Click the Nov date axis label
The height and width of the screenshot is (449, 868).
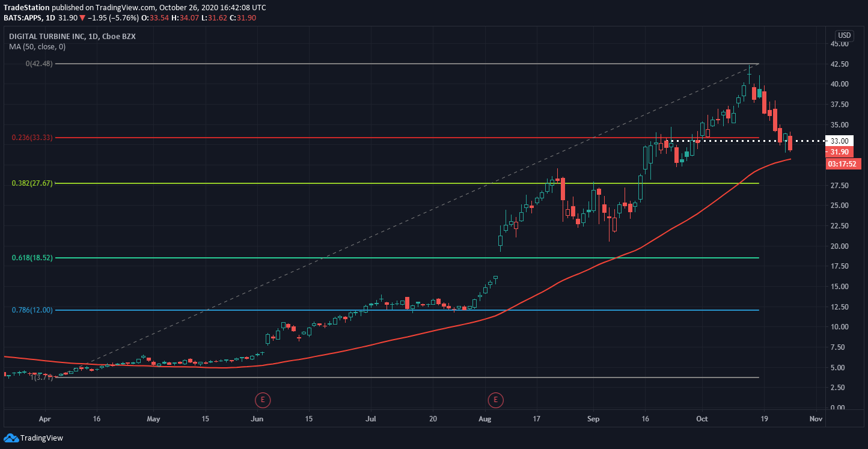coord(816,418)
